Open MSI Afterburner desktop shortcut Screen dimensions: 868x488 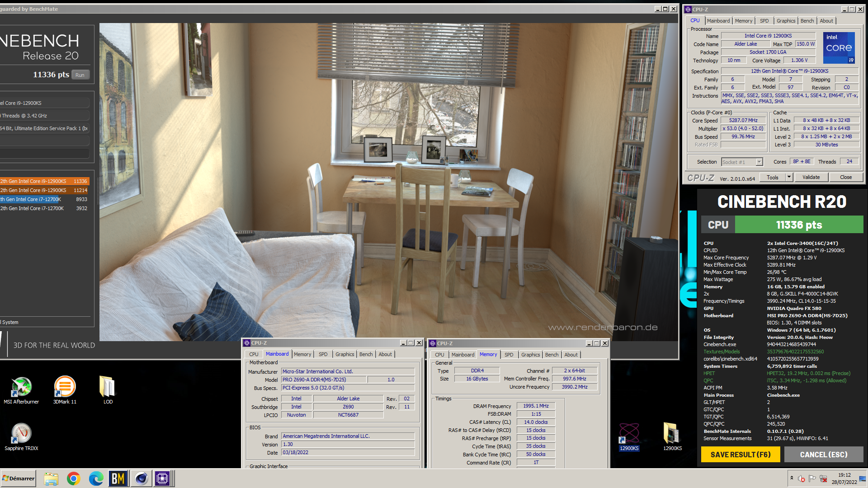coord(21,389)
